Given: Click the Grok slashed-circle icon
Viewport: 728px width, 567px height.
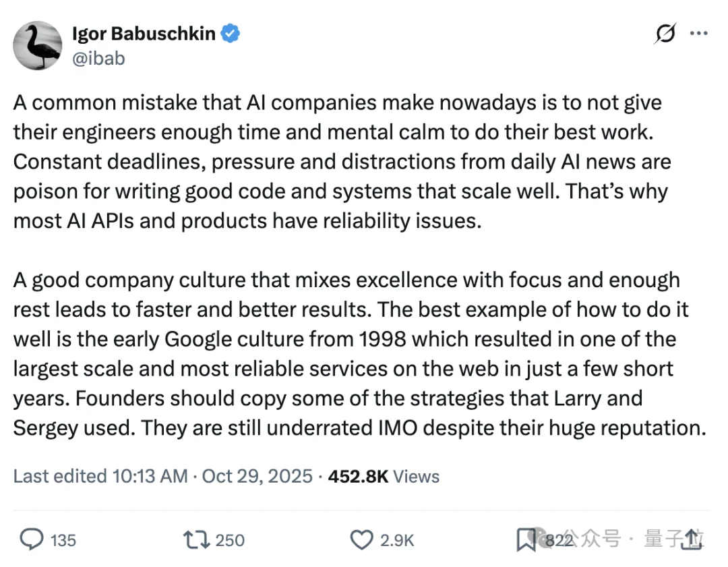Looking at the screenshot, I should pos(665,34).
